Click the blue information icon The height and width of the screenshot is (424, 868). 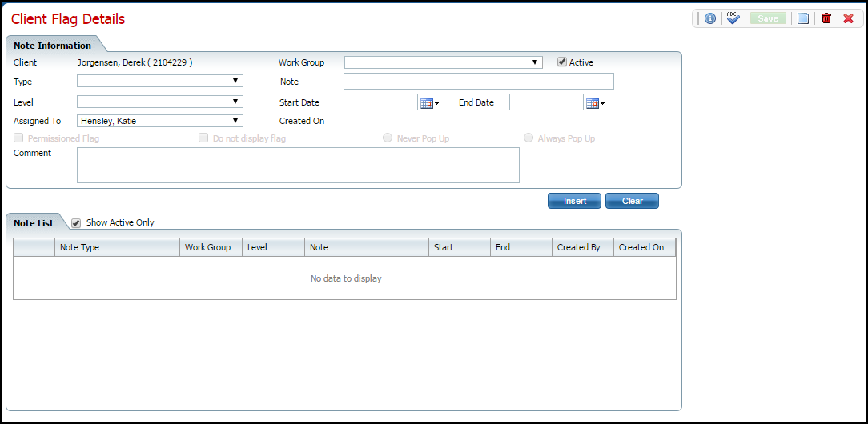pyautogui.click(x=709, y=18)
